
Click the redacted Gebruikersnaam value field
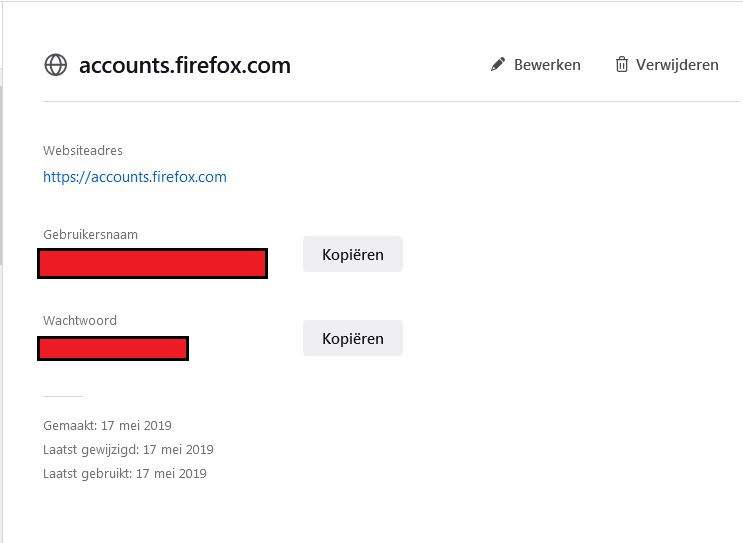tap(152, 263)
